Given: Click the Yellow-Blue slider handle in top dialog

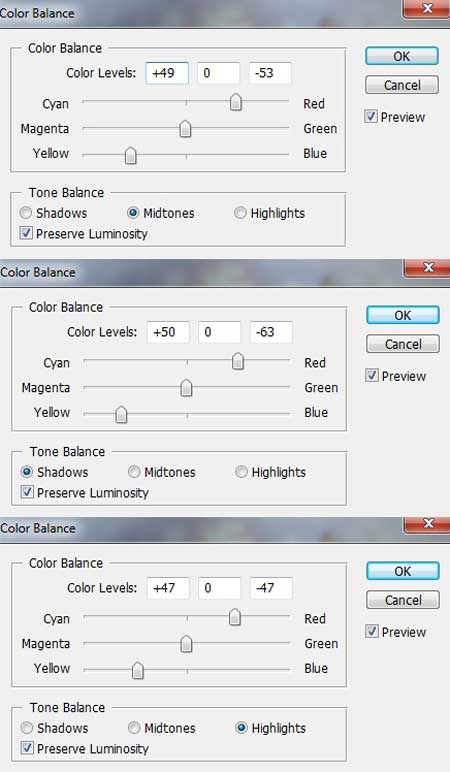Looking at the screenshot, I should 130,156.
